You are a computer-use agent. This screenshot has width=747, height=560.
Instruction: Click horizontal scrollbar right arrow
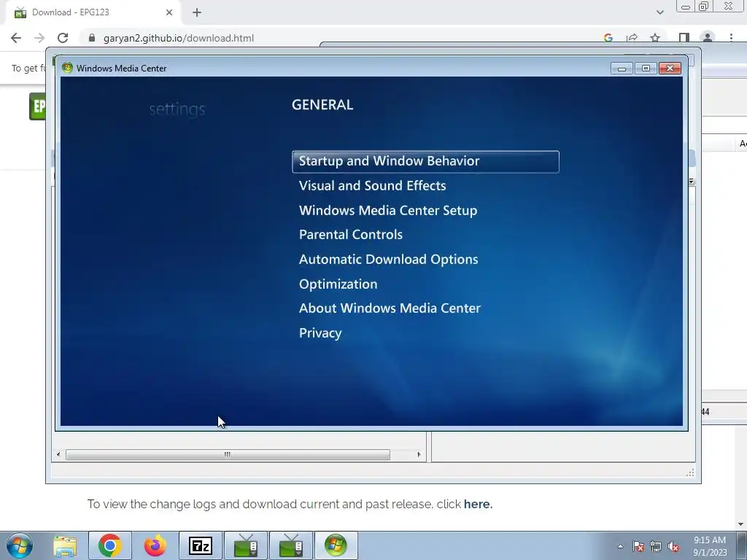point(419,455)
